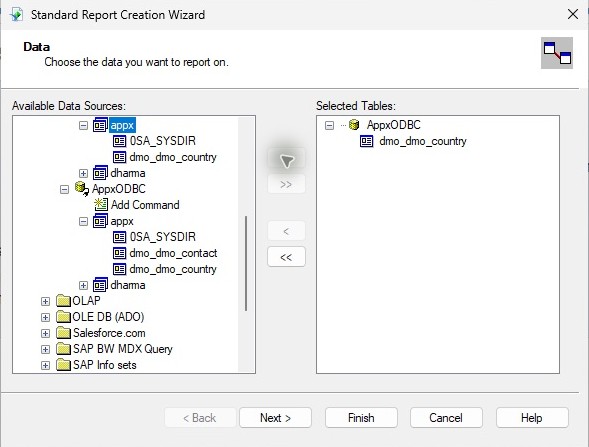589x447 pixels.
Task: Click the Add Command icon
Action: point(101,205)
